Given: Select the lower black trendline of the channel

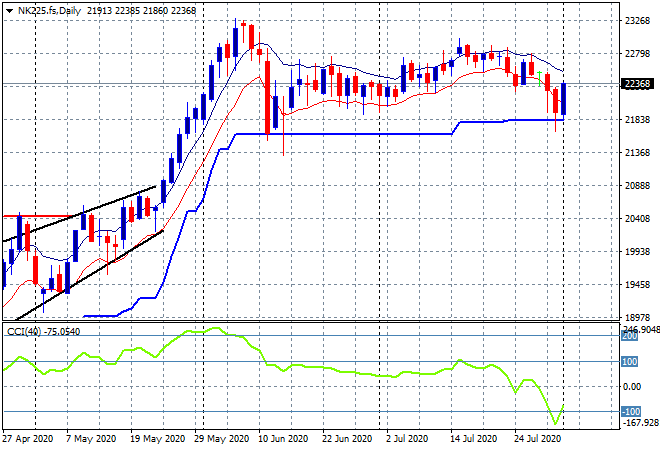Looking at the screenshot, I should click(x=88, y=276).
